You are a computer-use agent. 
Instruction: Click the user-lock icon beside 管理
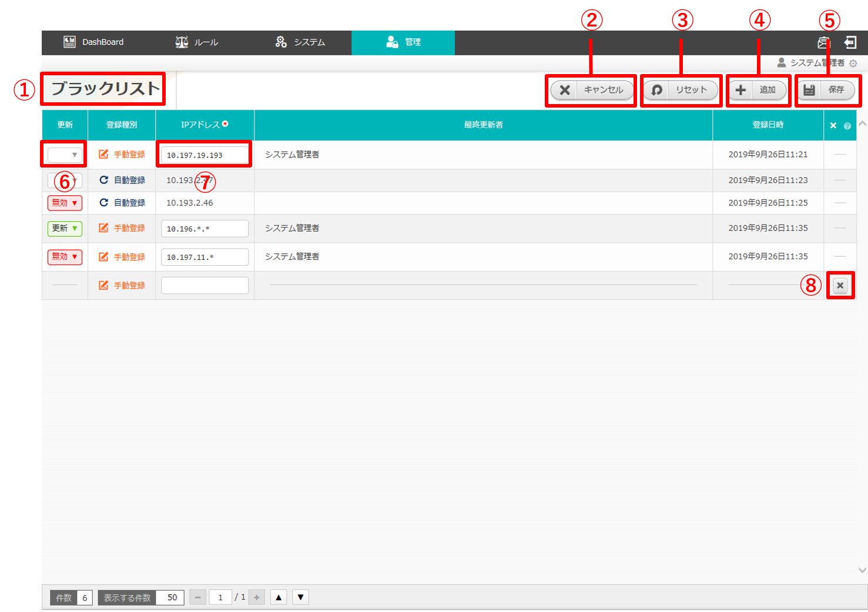tap(392, 42)
